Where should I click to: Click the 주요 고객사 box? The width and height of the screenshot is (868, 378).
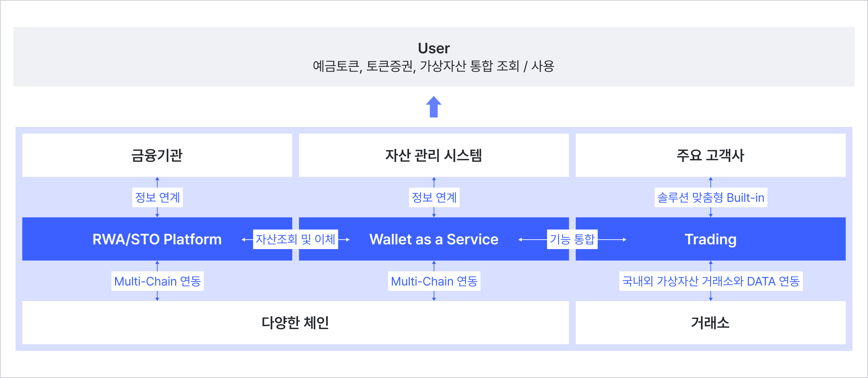pyautogui.click(x=710, y=155)
